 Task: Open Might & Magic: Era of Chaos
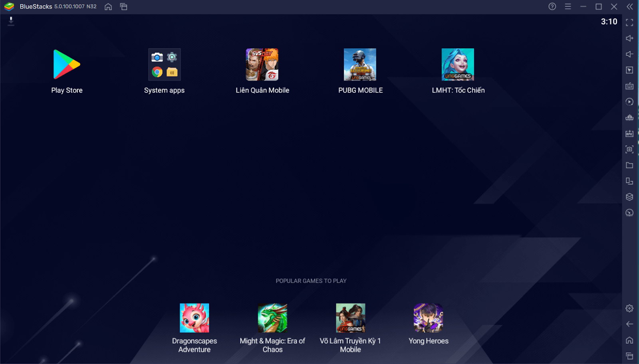tap(272, 318)
